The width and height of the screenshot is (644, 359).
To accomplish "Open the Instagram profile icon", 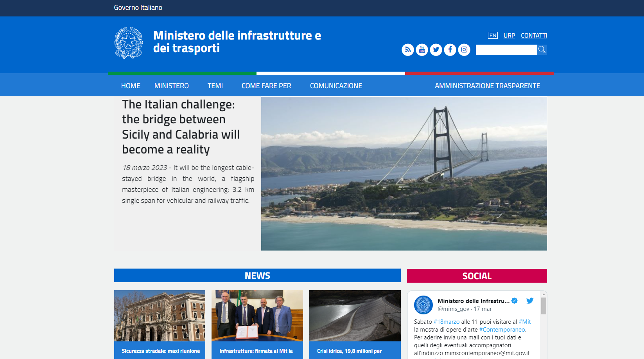I will pyautogui.click(x=464, y=50).
